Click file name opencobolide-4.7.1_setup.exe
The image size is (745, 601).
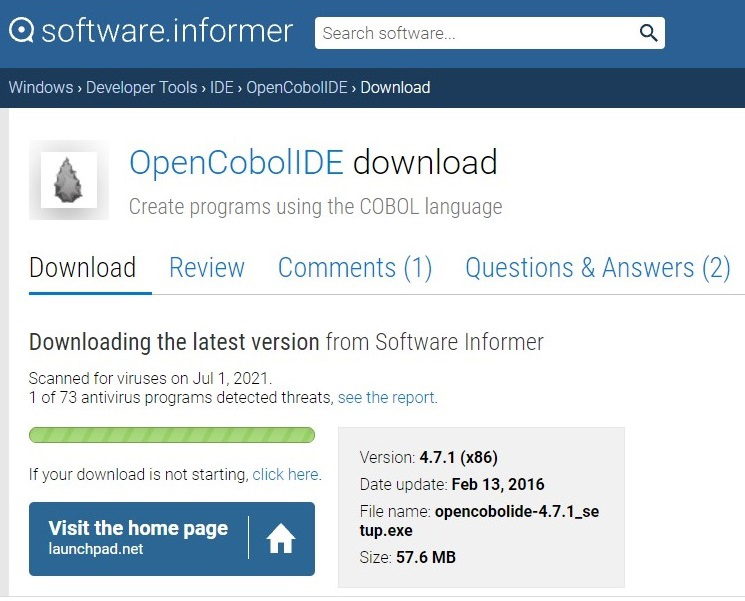click(x=479, y=521)
